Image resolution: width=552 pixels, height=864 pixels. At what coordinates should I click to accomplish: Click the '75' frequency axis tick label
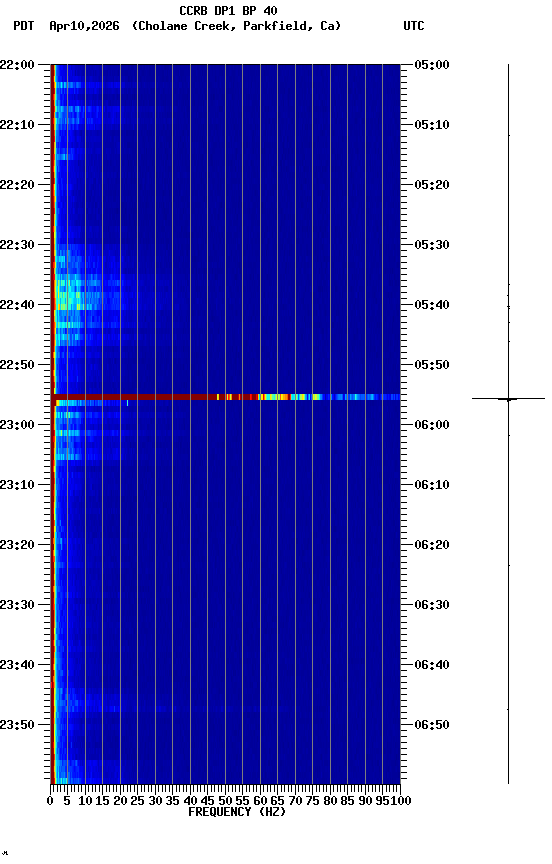coord(312,802)
